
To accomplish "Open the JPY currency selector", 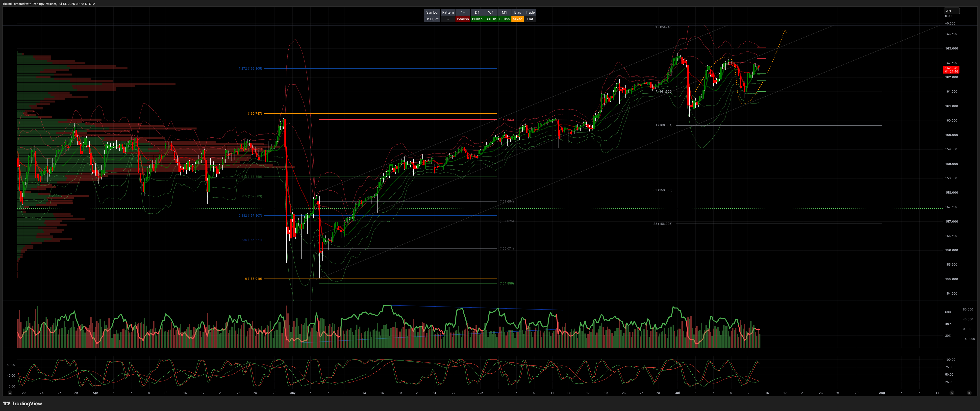I will coord(952,11).
